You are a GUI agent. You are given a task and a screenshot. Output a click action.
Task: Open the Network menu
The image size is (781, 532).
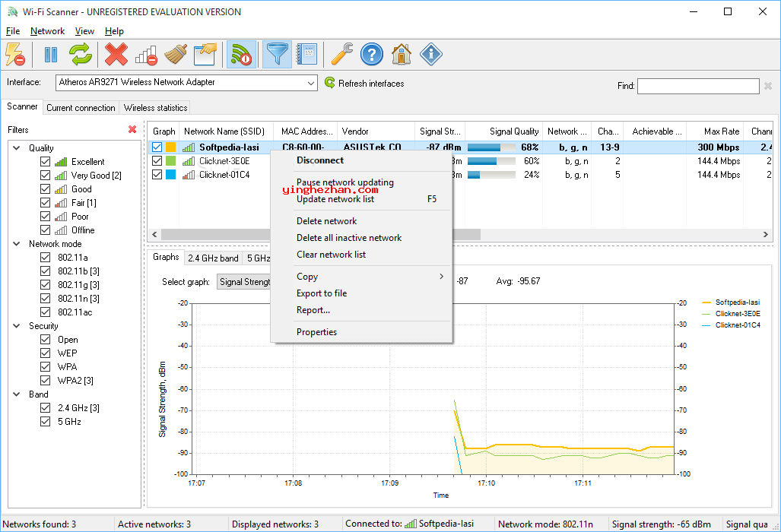[47, 31]
